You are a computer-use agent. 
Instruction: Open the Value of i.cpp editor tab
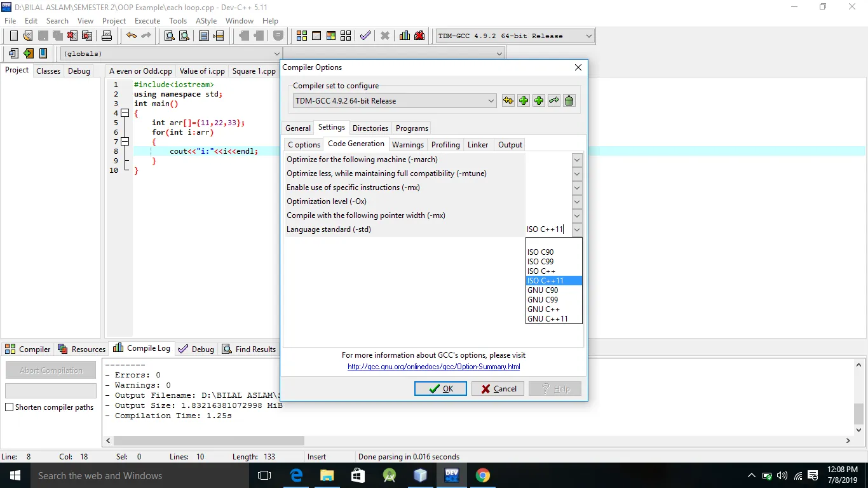click(x=202, y=71)
